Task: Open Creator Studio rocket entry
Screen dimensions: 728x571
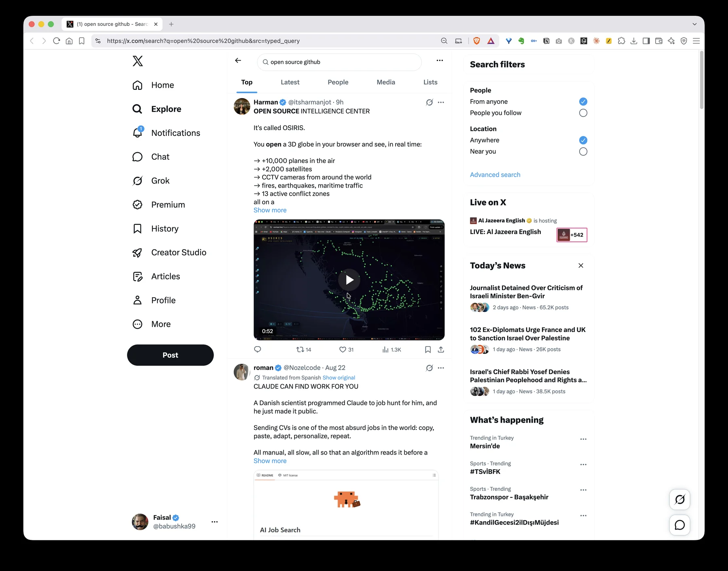Action: point(169,252)
